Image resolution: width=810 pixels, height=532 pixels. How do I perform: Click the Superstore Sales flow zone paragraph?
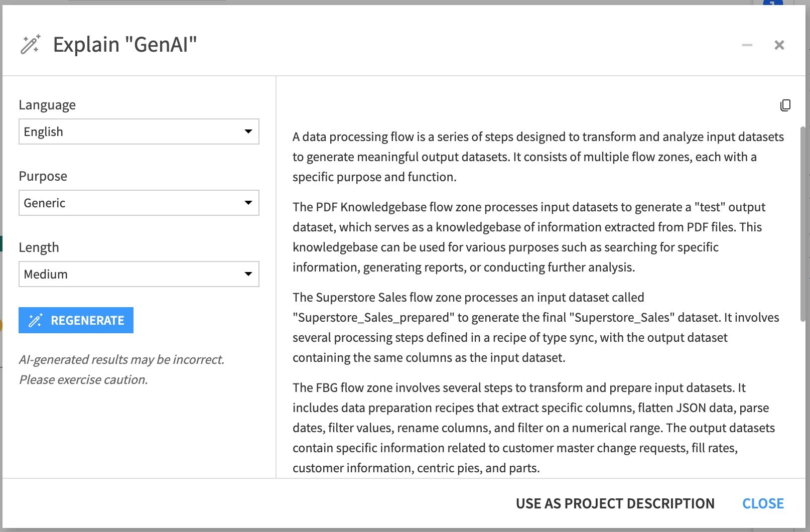coord(535,327)
